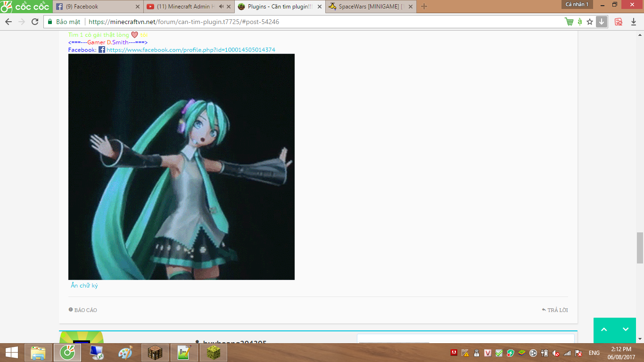Open the Facebook profile link in signature
Viewport: 644px width, 362px height.
tap(191, 49)
